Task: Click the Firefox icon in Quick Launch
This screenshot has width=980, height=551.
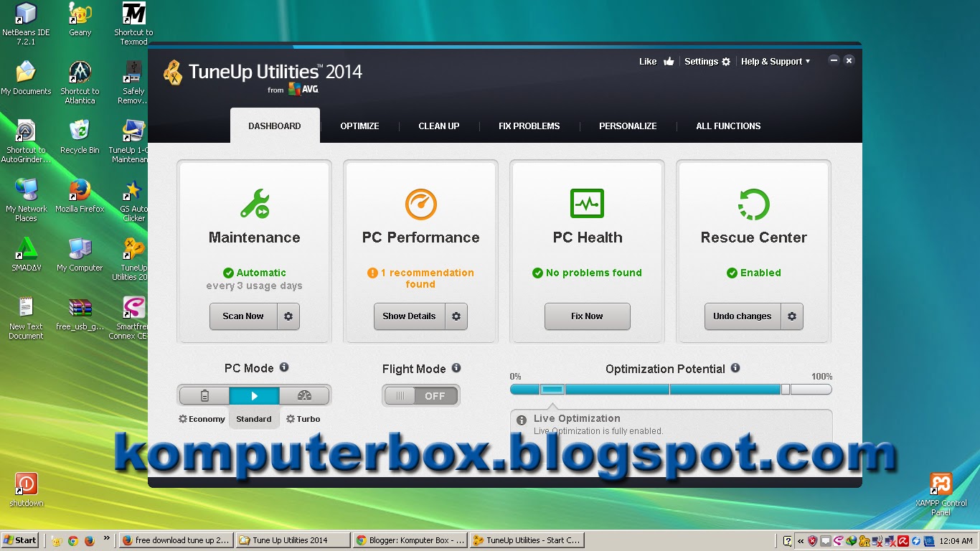Action: pos(90,541)
